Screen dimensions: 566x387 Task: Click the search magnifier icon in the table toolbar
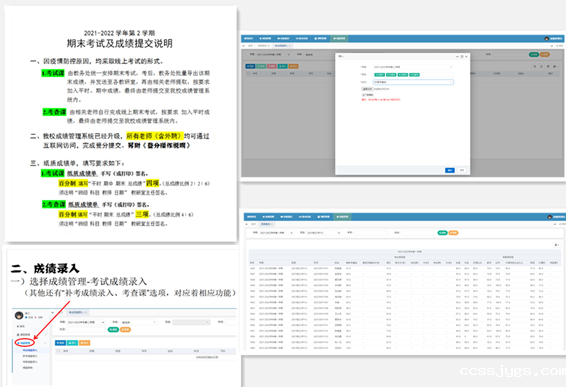pos(535,66)
